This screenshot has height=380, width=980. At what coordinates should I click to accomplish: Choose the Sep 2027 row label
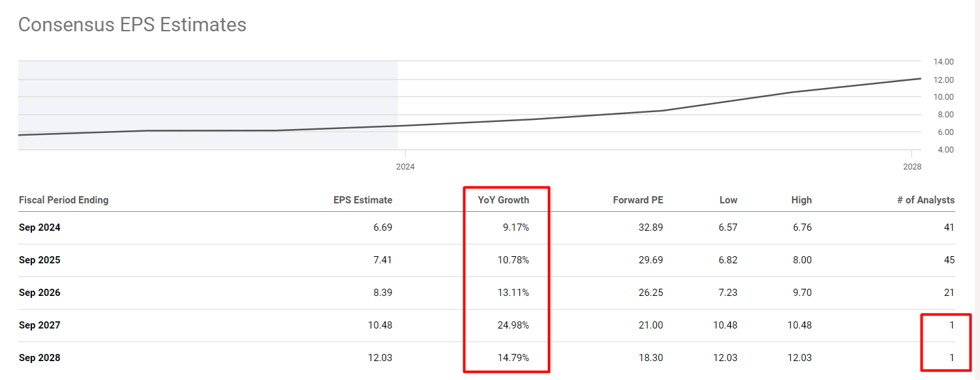point(40,325)
